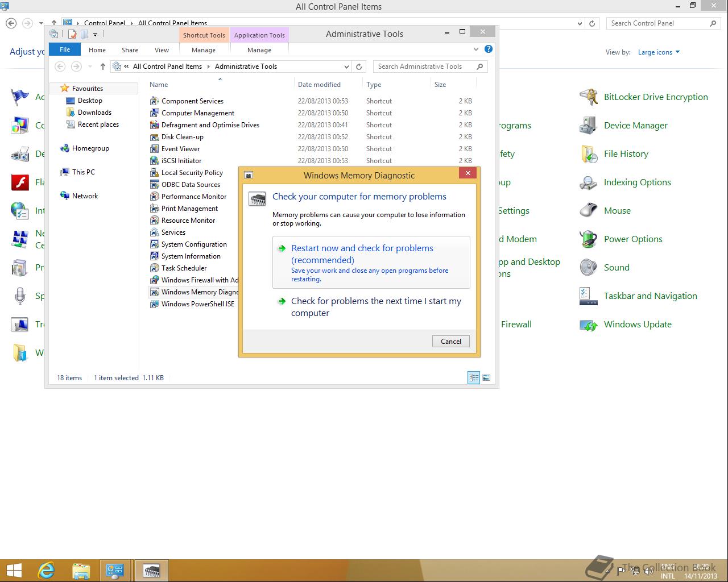Image resolution: width=728 pixels, height=582 pixels.
Task: Expand the Administrative Tools address bar dropdown
Action: pos(346,66)
